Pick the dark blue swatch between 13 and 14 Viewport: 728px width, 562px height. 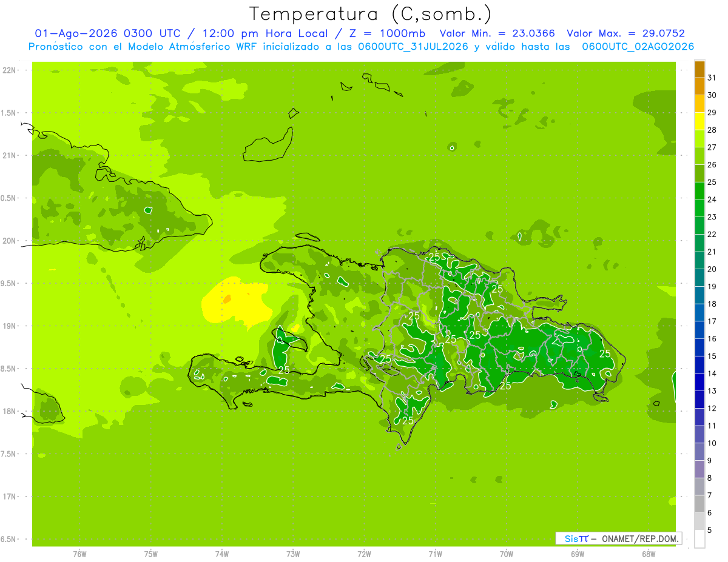pyautogui.click(x=700, y=383)
